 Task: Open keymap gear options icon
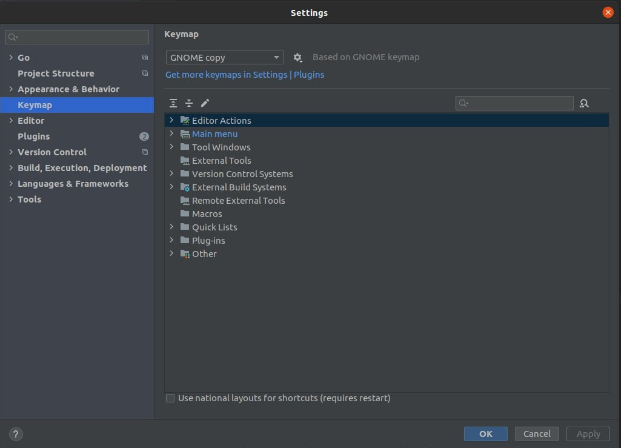tap(298, 58)
